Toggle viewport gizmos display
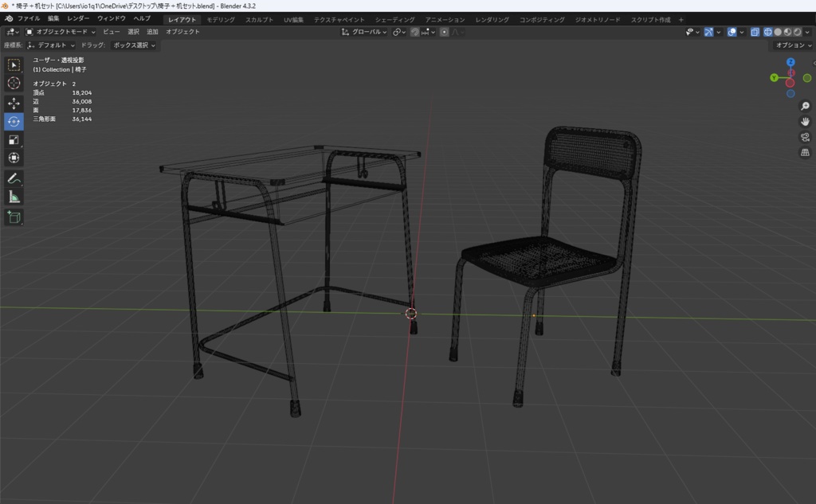Viewport: 816px width, 504px height. [x=708, y=32]
